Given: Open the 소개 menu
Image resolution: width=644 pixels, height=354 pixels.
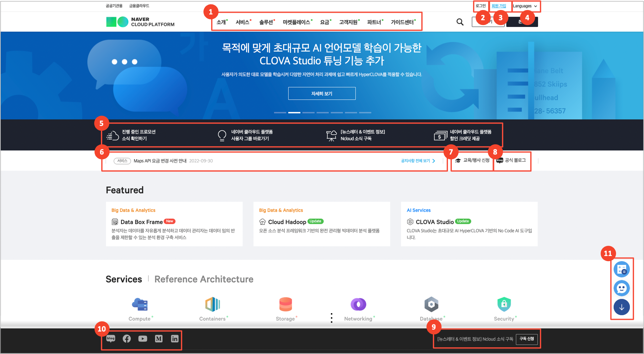Looking at the screenshot, I should point(222,22).
